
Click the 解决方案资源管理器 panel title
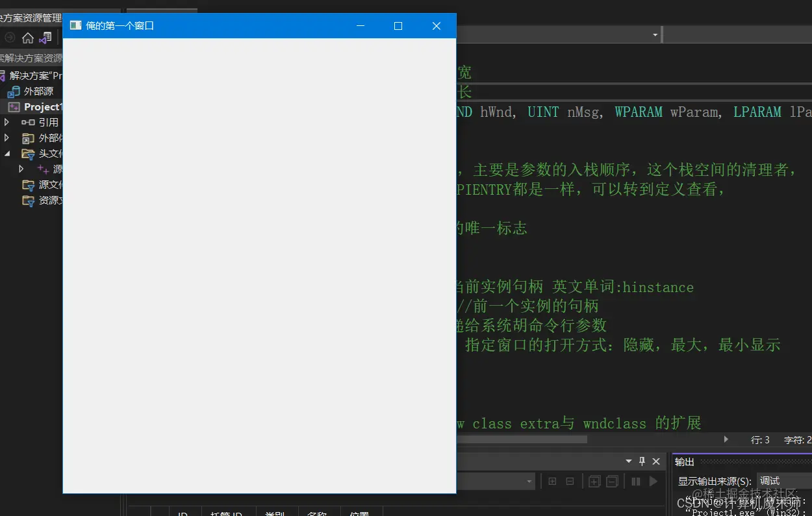pyautogui.click(x=29, y=18)
